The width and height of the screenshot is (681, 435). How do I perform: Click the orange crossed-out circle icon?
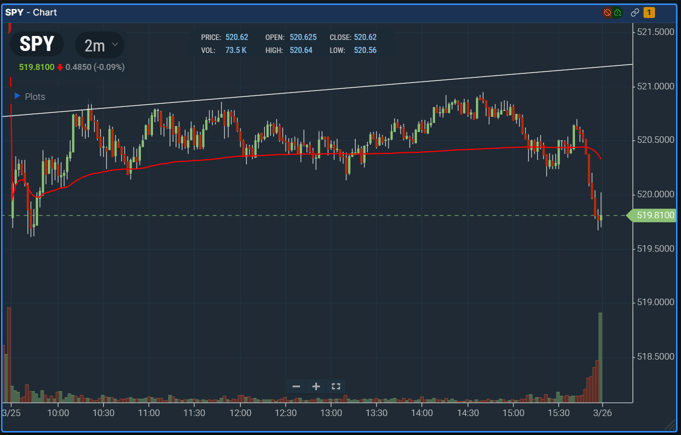(x=607, y=13)
